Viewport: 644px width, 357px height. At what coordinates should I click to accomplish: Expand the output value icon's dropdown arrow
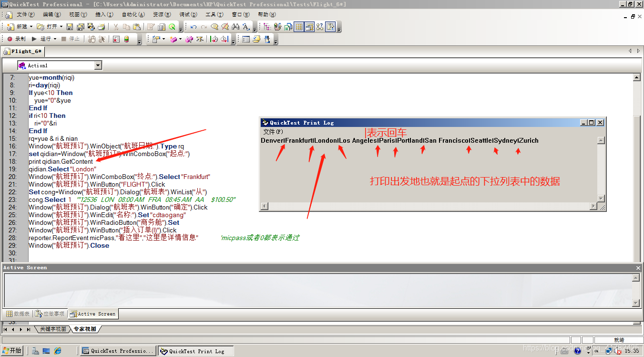181,39
